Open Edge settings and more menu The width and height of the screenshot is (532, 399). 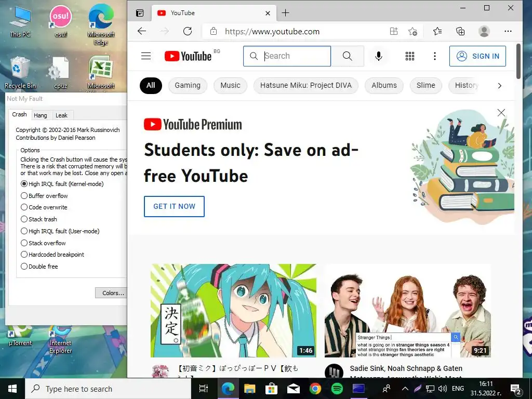(508, 31)
